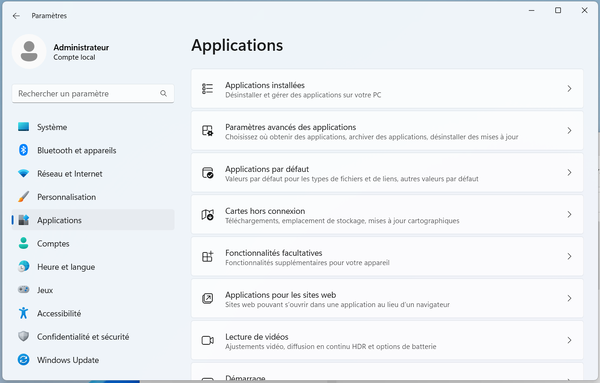This screenshot has width=600, height=383.
Task: Click the Heure et langue globe icon
Action: pos(23,266)
